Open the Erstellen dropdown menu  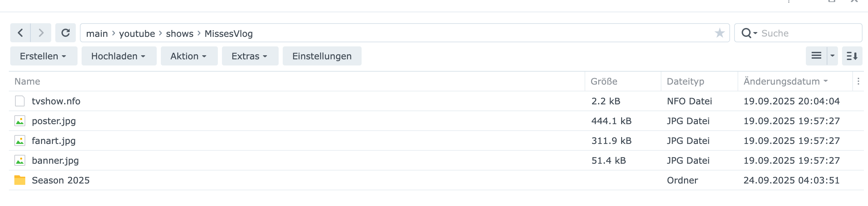click(43, 56)
